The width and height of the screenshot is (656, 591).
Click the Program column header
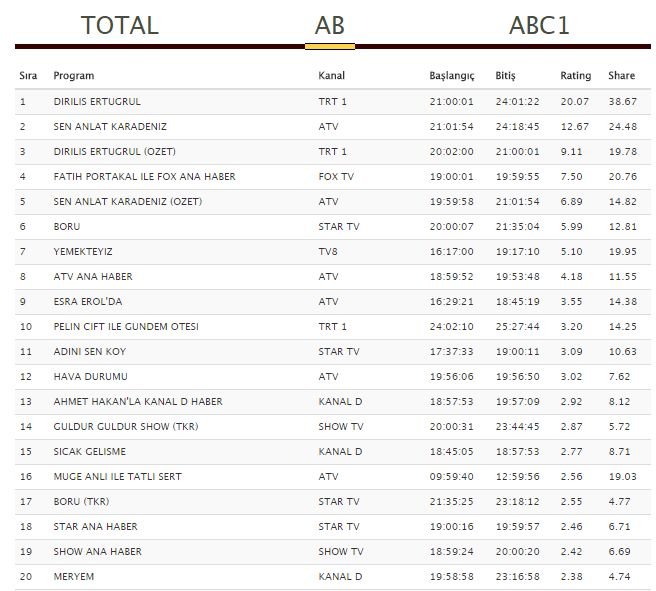click(x=74, y=76)
